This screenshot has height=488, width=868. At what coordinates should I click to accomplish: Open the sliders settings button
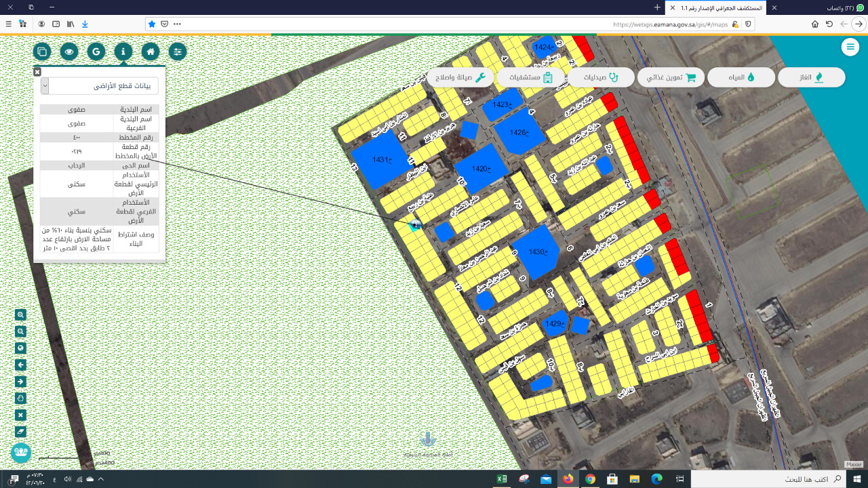[x=178, y=52]
